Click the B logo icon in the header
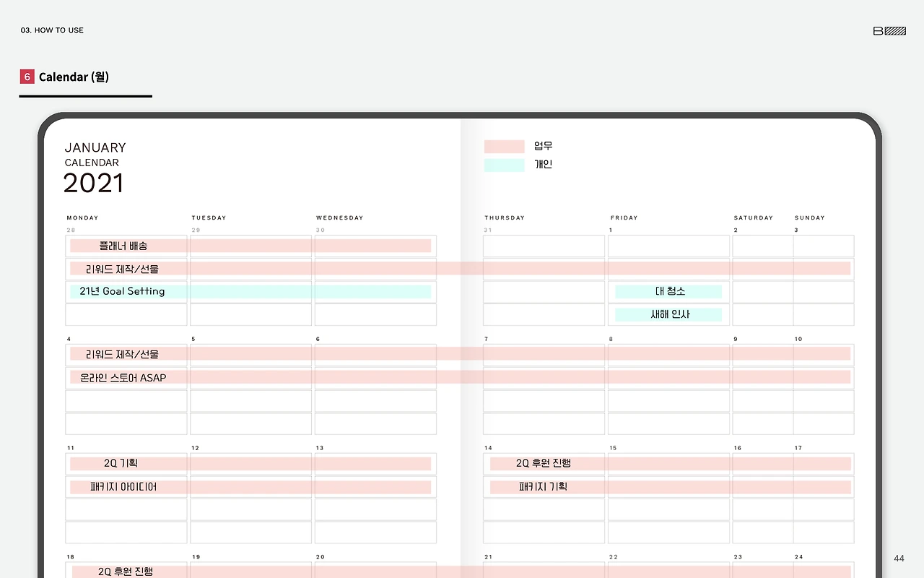The image size is (924, 578). [889, 31]
